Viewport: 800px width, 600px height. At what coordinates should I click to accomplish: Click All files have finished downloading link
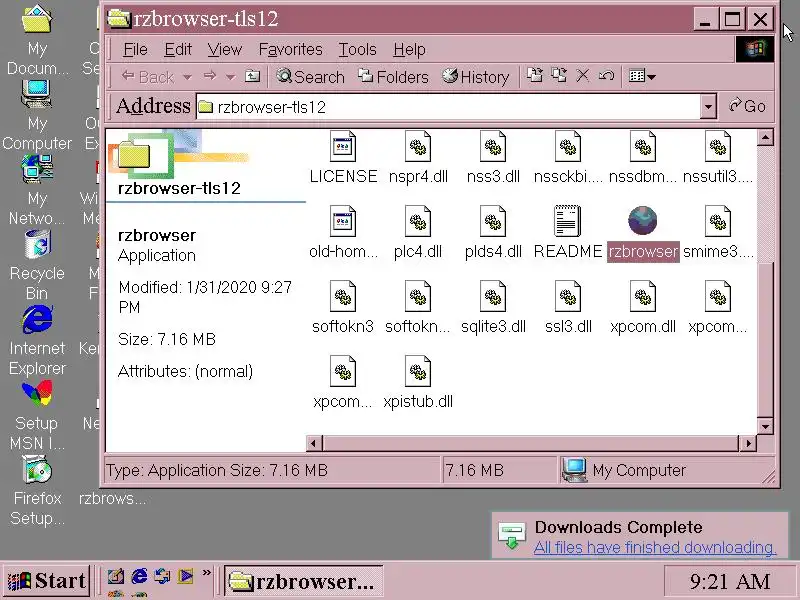[655, 547]
